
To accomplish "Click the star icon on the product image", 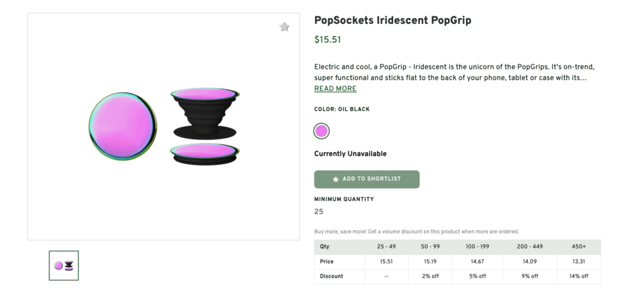I will coord(284,27).
